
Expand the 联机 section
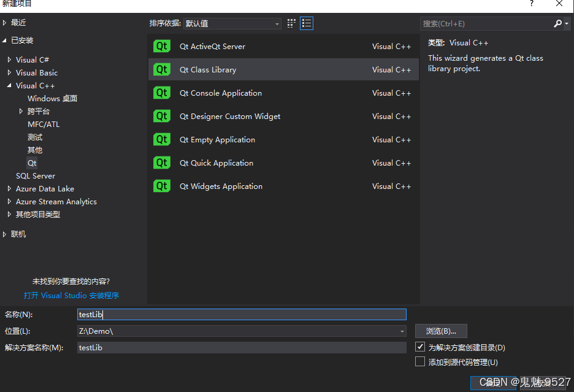pos(4,234)
